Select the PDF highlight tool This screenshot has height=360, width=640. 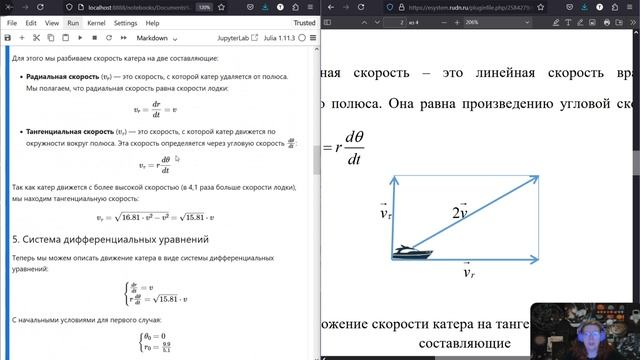coord(556,23)
